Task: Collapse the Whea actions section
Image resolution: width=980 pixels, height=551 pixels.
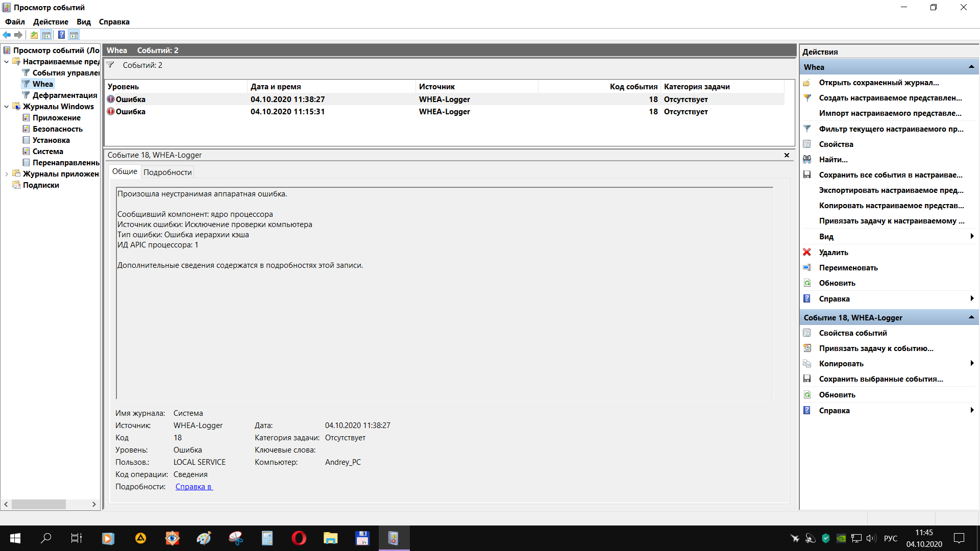Action: tap(971, 67)
